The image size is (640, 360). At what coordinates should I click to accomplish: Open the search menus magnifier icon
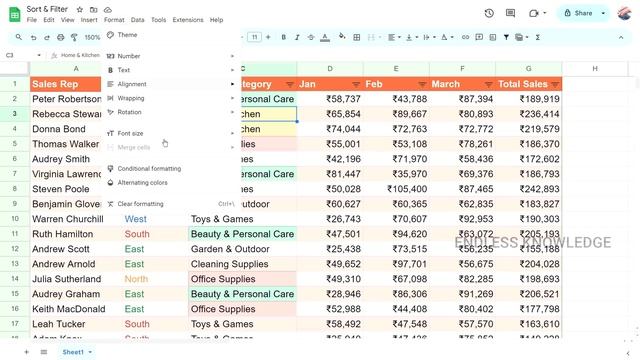[x=19, y=37]
